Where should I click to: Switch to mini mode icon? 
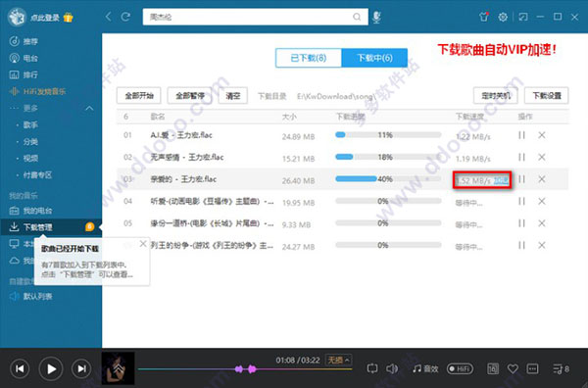(522, 17)
